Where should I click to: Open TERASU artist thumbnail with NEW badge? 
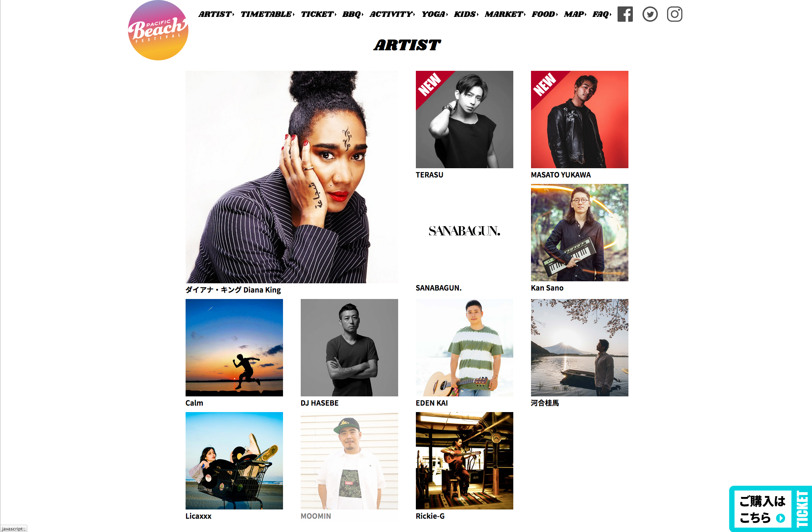[x=465, y=120]
